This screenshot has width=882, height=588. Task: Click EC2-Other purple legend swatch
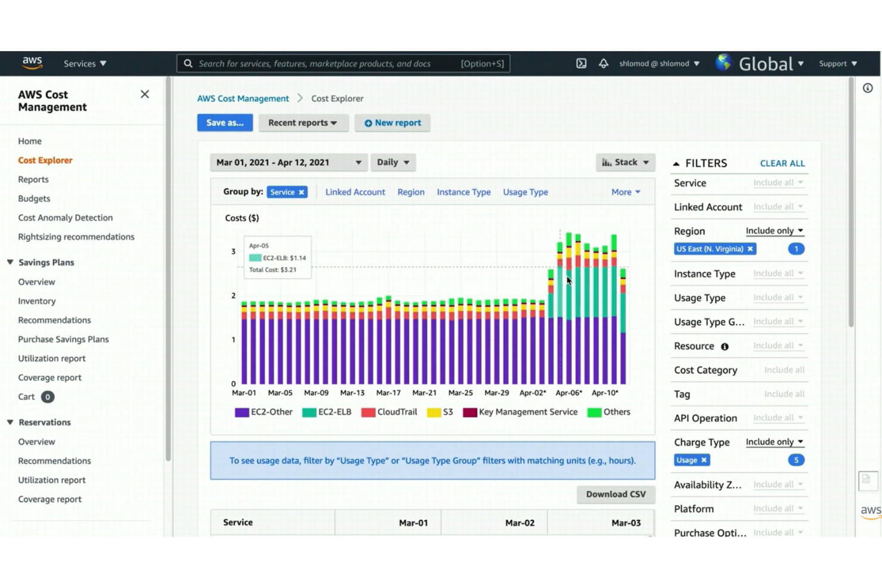[241, 412]
